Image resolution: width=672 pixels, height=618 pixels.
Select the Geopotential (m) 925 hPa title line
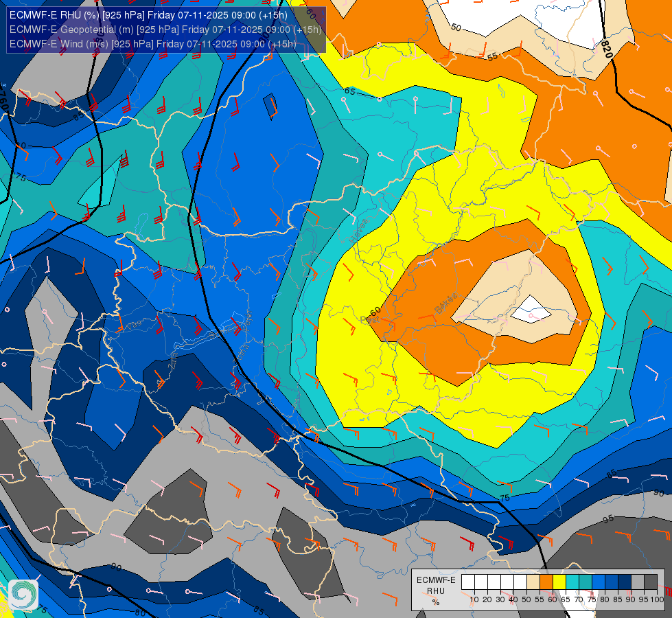(x=165, y=30)
